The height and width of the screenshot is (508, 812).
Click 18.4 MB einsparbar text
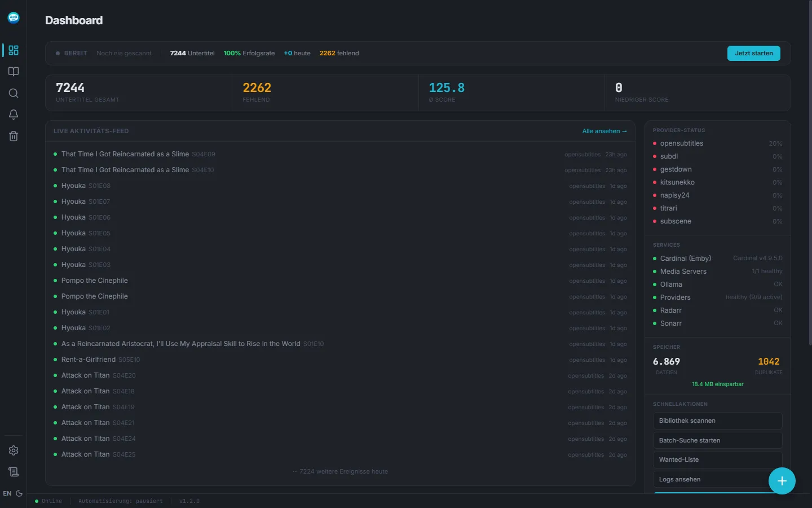pyautogui.click(x=717, y=384)
